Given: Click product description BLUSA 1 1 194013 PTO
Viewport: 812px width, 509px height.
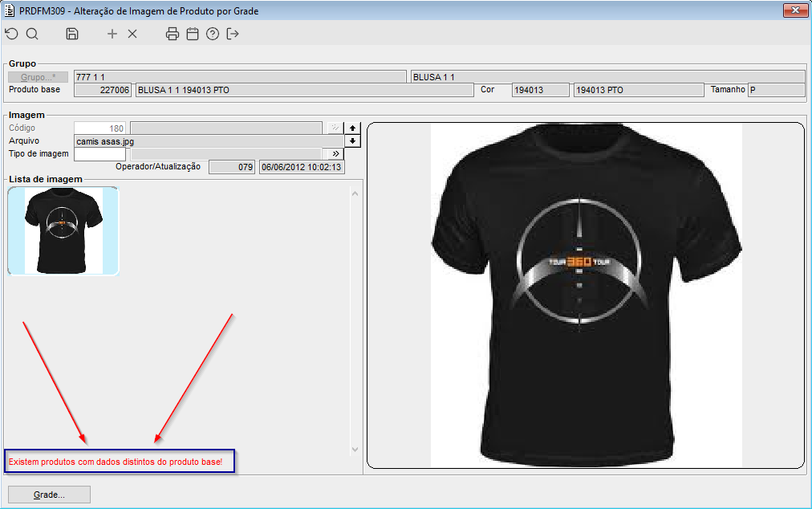Looking at the screenshot, I should pos(305,90).
